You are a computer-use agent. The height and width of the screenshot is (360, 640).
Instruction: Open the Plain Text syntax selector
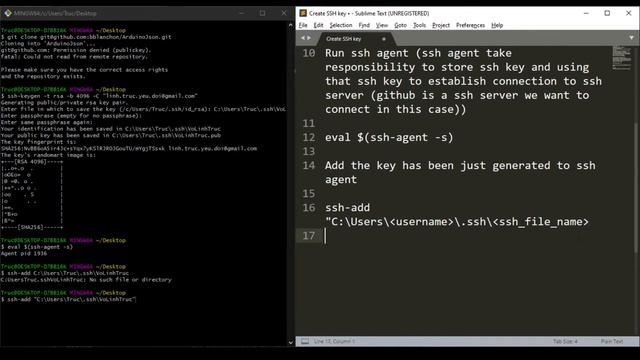[x=612, y=341]
